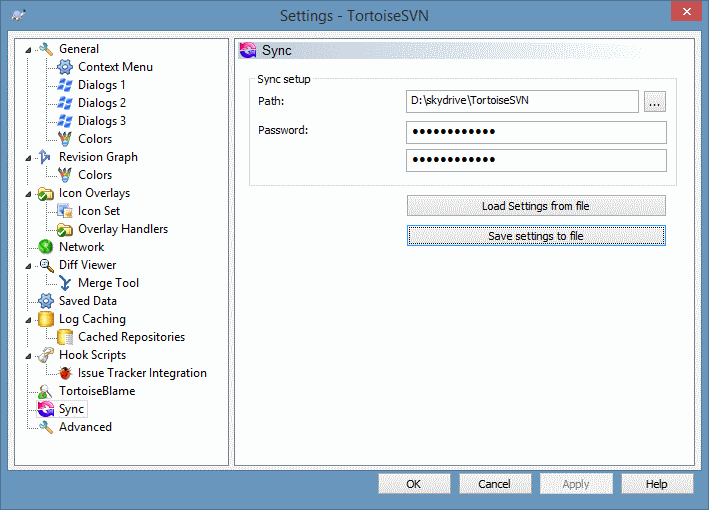Viewport: 709px width, 510px height.
Task: Open Saved Data settings
Action: pyautogui.click(x=88, y=301)
